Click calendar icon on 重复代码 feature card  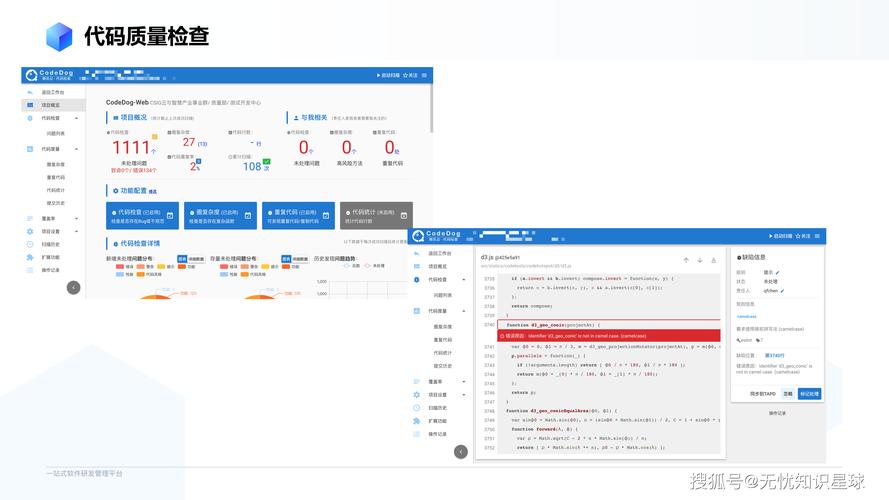(x=326, y=215)
